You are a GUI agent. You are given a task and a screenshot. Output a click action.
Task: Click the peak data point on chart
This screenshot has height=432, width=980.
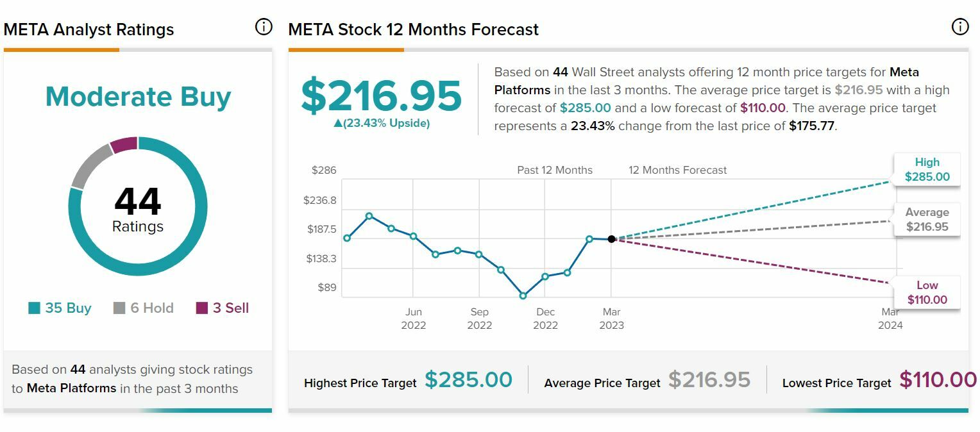point(369,216)
